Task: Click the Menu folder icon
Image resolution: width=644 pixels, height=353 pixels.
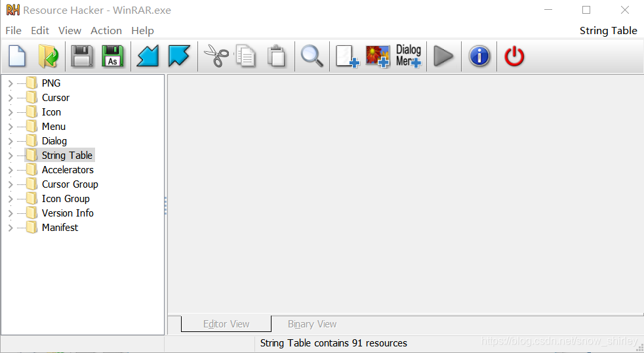Action: [32, 126]
